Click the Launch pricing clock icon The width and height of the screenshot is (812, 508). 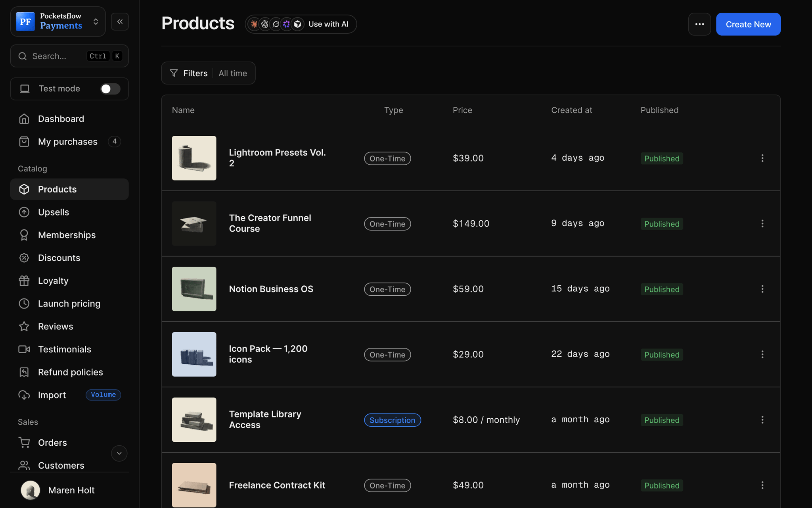click(24, 304)
